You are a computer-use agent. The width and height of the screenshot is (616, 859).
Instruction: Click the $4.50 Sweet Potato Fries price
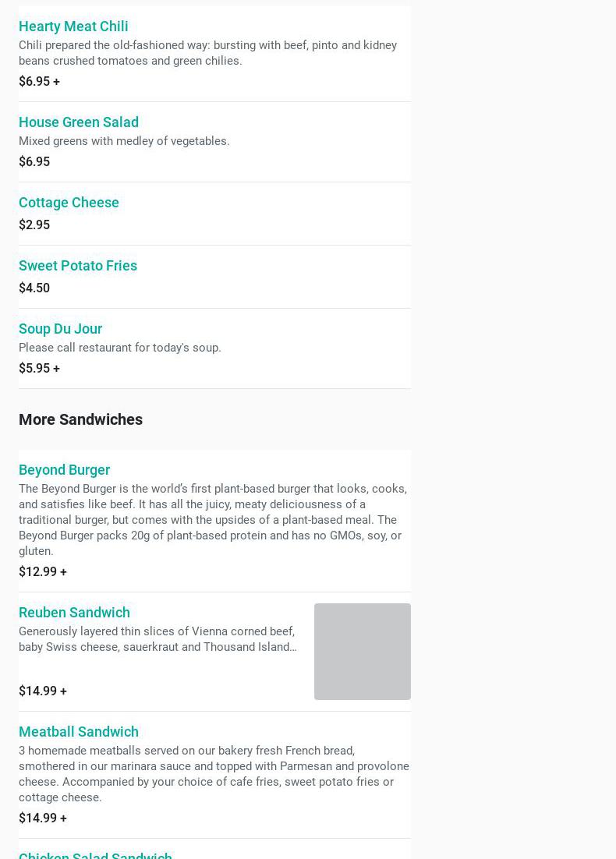(x=34, y=288)
